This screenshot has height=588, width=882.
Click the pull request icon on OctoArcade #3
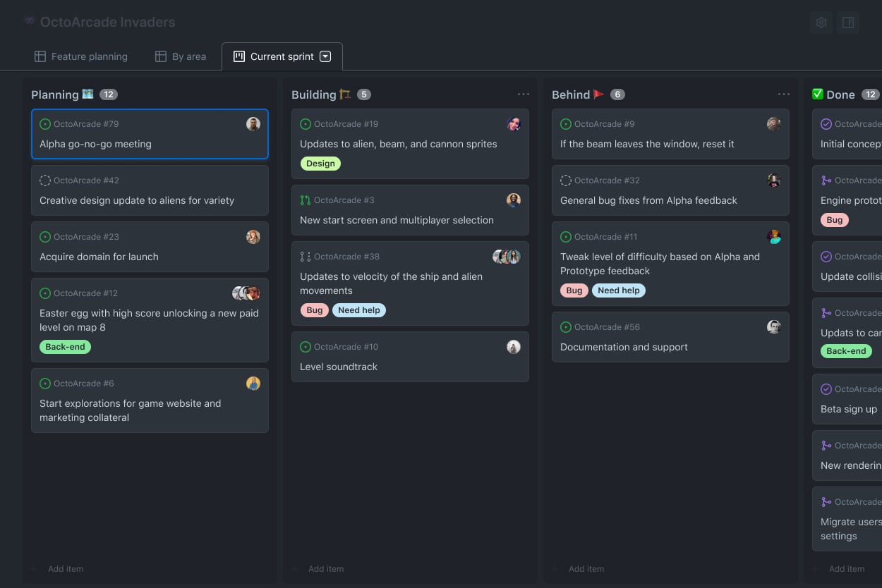305,200
